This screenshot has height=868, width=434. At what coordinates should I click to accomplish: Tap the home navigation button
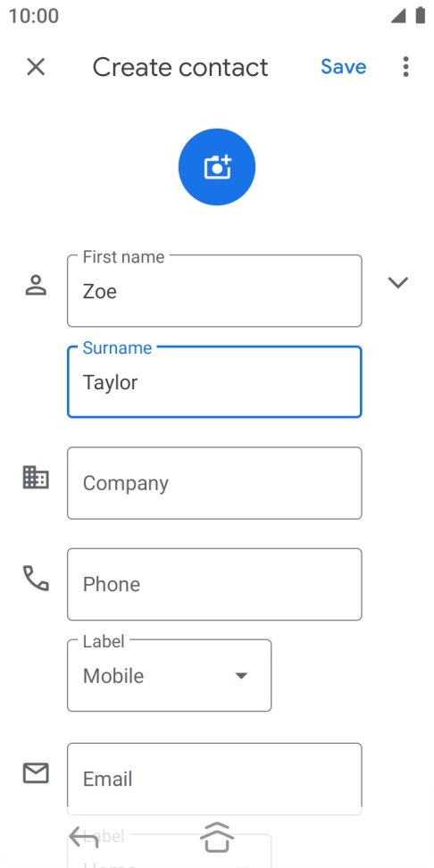pyautogui.click(x=217, y=837)
